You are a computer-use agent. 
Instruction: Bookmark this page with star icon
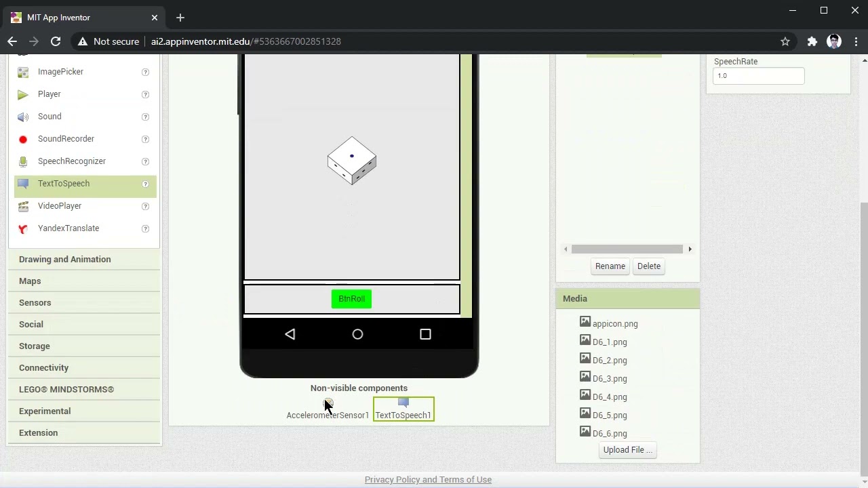[785, 41]
